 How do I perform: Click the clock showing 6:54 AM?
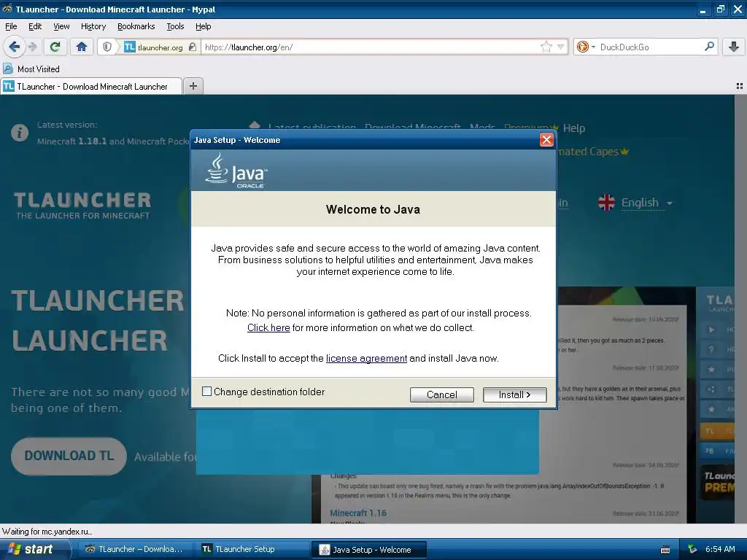pyautogui.click(x=720, y=549)
